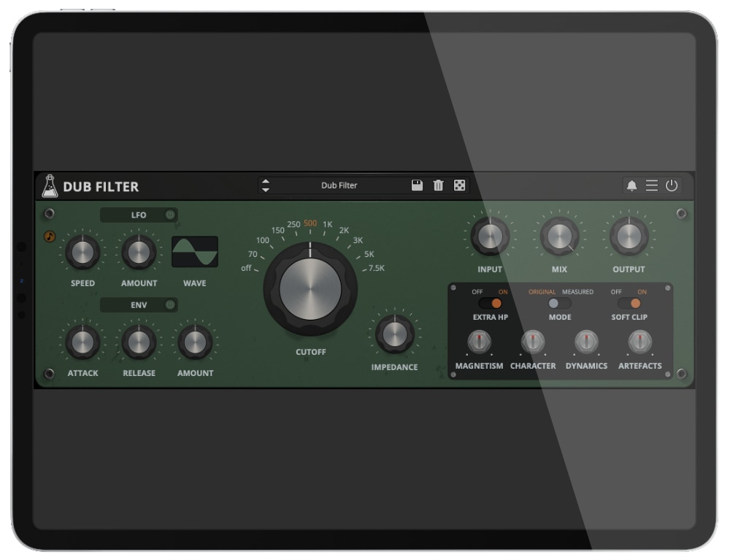730x560 pixels.
Task: Select the 'off' cutoff label
Action: [x=246, y=268]
